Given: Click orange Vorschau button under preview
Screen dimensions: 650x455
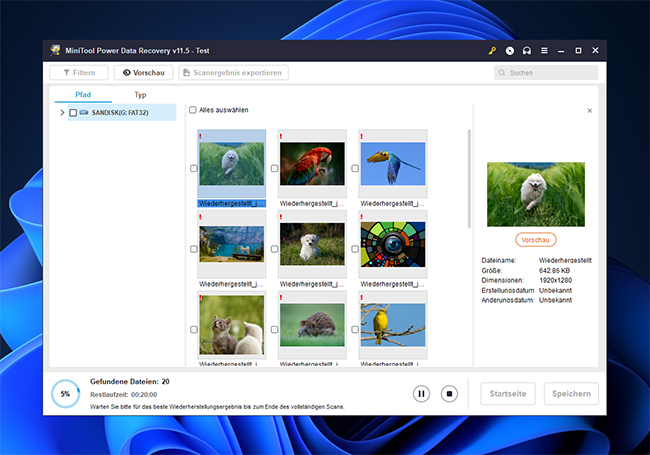Looking at the screenshot, I should [x=536, y=240].
